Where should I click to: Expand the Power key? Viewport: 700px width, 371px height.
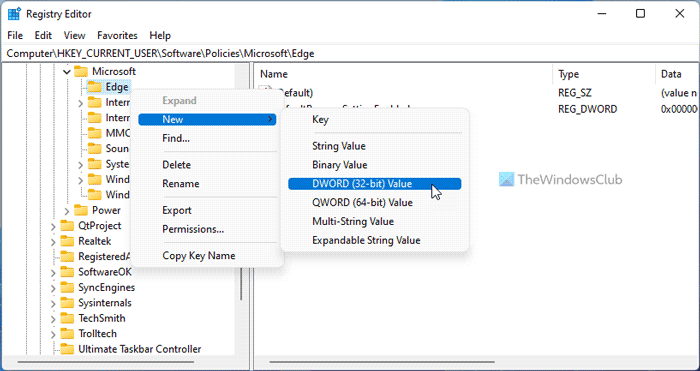pos(67,210)
